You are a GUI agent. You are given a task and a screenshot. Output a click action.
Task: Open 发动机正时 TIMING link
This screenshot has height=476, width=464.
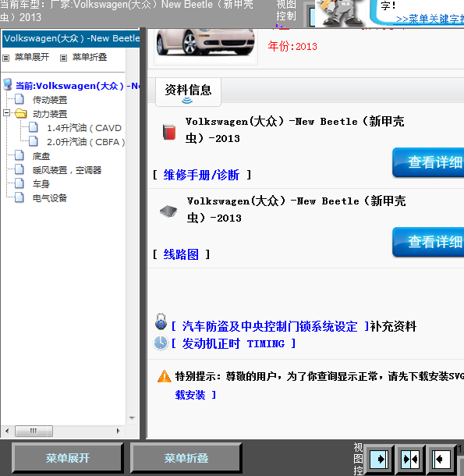[x=233, y=343]
